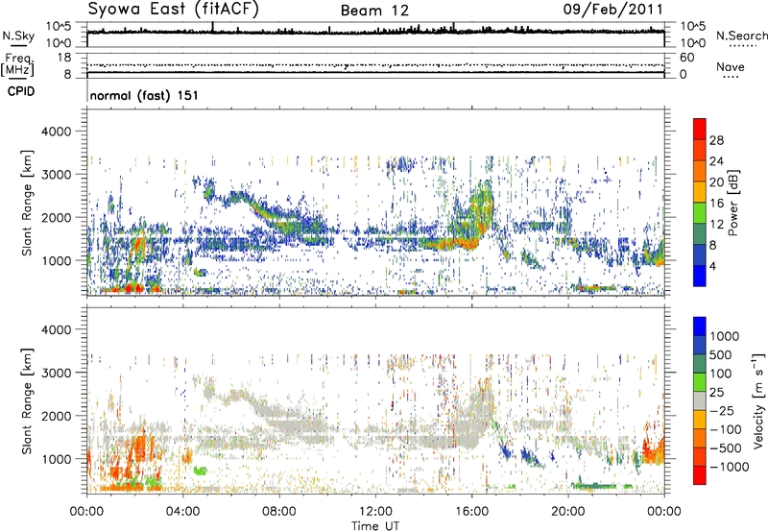This screenshot has height=532, width=768.
Task: Click the "24" label on the power color bar
Action: (x=716, y=161)
